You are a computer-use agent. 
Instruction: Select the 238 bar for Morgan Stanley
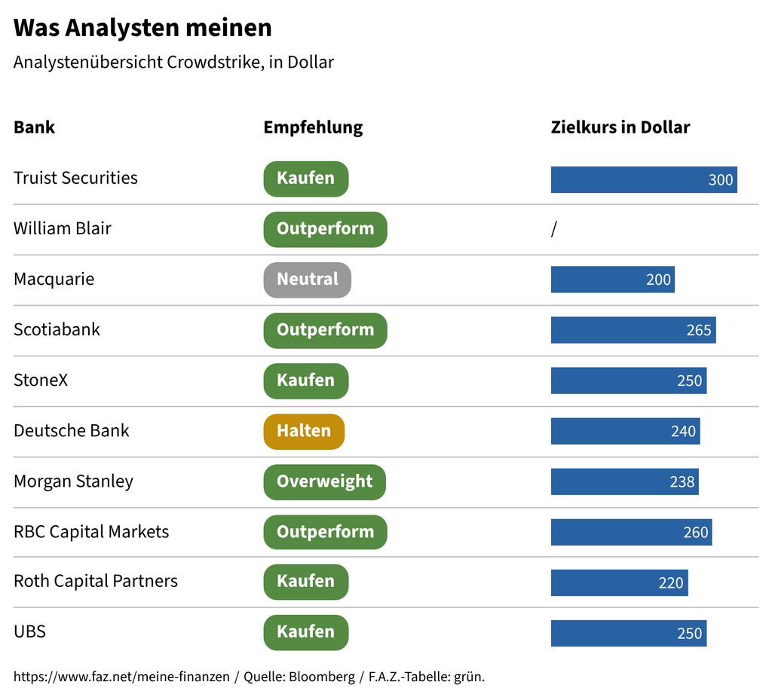[x=624, y=481]
